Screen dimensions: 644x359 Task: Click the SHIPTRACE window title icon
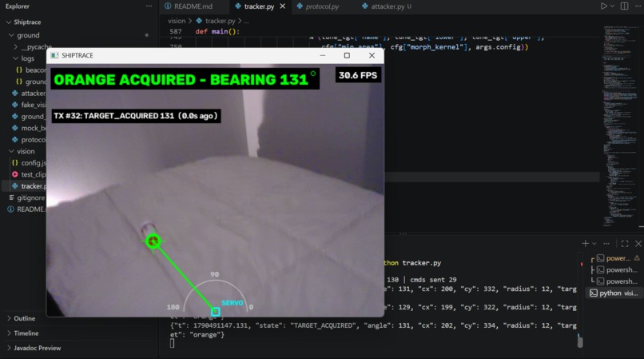(x=54, y=55)
